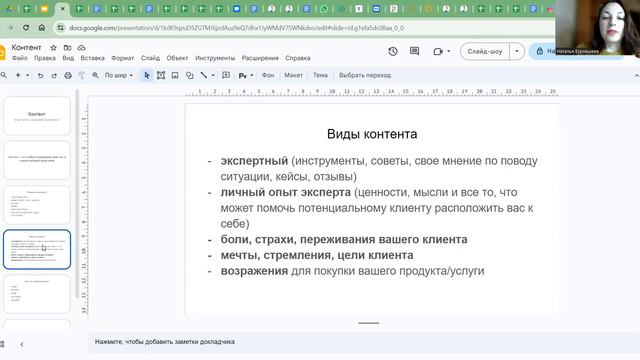Print the presentation
This screenshot has width=640, height=360.
coord(68,76)
